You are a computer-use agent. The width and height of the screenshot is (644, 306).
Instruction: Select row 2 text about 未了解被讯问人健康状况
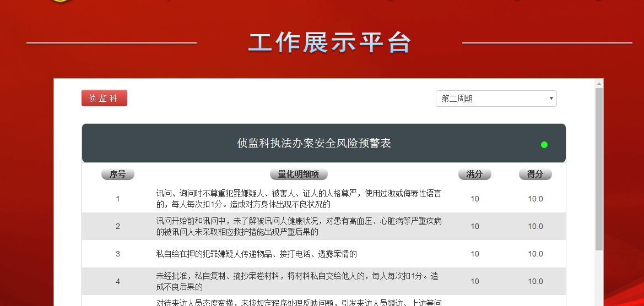[299, 226]
